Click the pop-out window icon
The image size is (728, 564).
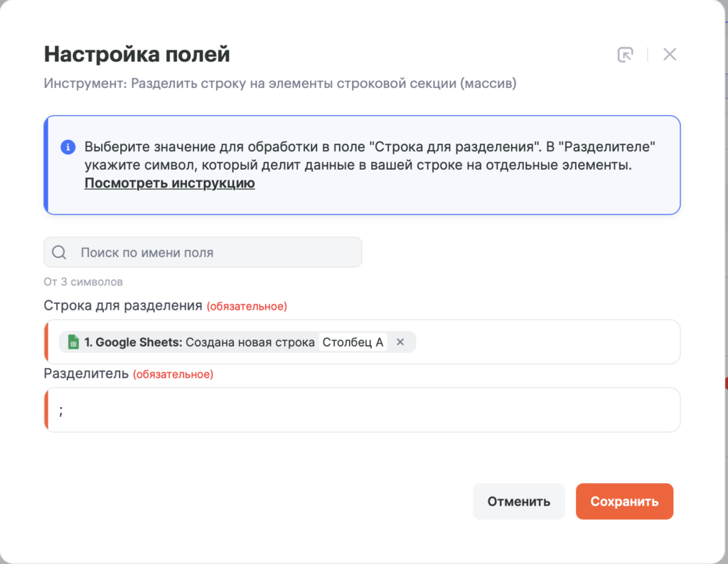click(x=626, y=55)
